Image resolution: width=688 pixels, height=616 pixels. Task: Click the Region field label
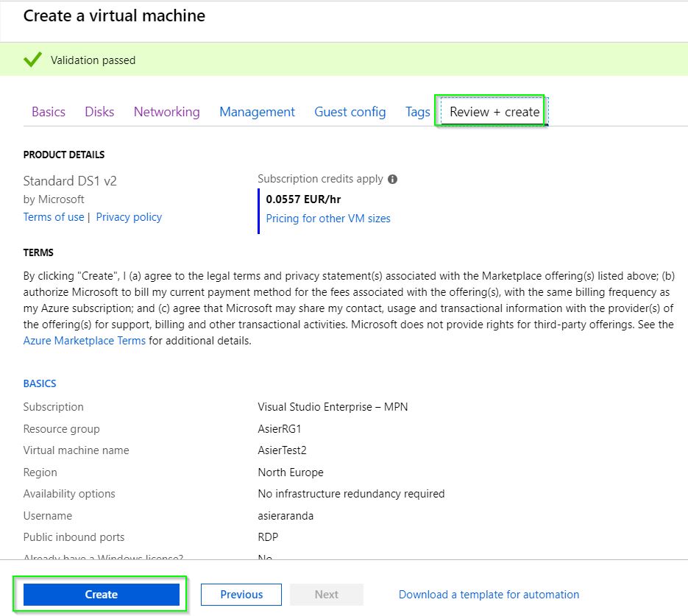coord(40,472)
